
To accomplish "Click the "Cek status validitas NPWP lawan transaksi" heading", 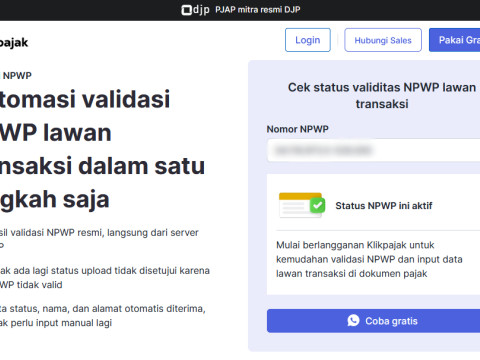I will pos(382,95).
